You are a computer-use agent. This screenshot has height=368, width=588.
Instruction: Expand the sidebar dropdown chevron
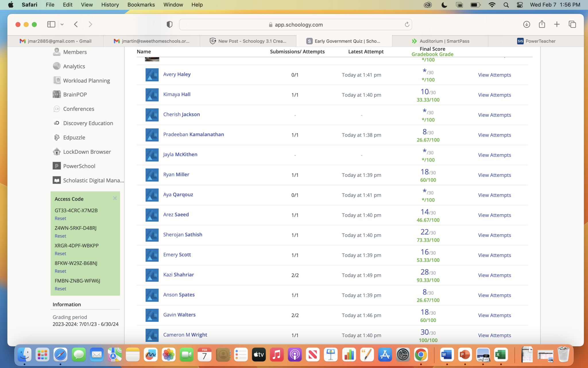[x=62, y=24]
